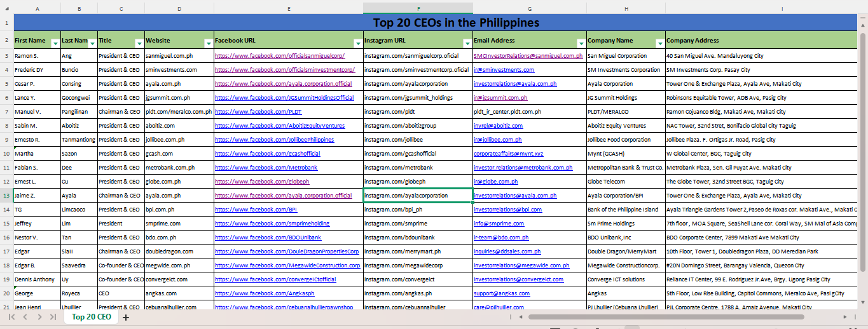Click the ir@globe.com.ph email link
Screen dimensions: 868x329
pos(495,182)
